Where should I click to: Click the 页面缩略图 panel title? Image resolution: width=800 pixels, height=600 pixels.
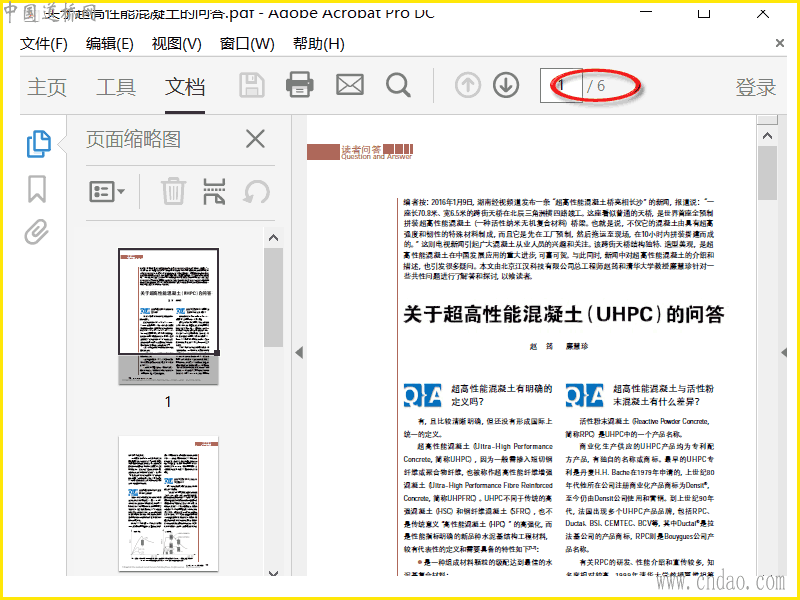133,139
